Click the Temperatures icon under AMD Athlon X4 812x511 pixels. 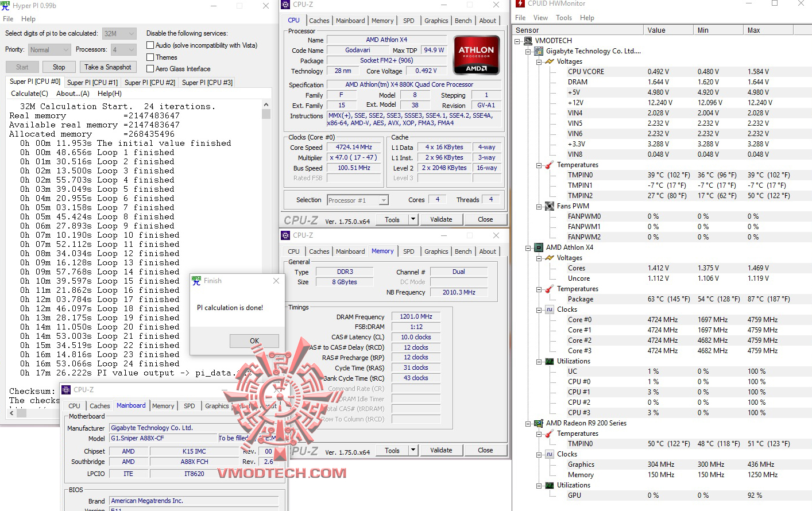click(x=550, y=289)
